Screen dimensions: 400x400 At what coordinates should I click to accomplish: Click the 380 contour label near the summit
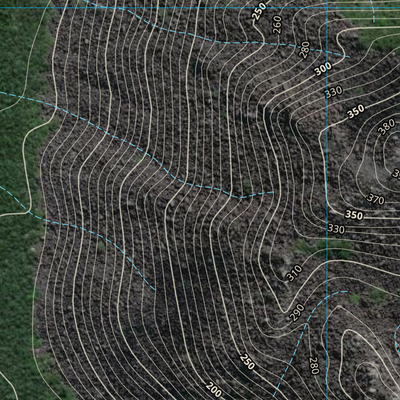(387, 127)
